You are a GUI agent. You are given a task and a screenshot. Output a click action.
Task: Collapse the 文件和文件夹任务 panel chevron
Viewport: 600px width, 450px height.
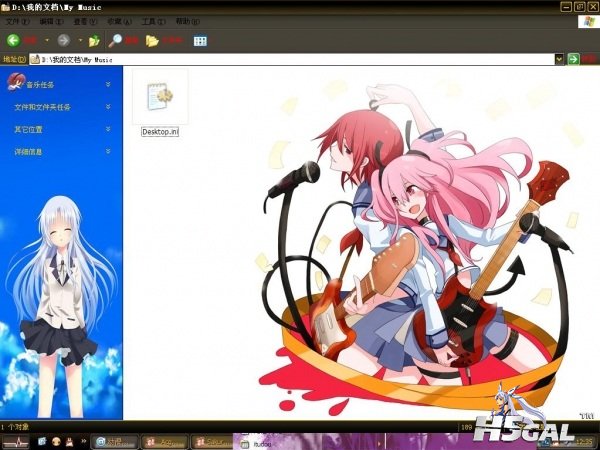(x=108, y=107)
